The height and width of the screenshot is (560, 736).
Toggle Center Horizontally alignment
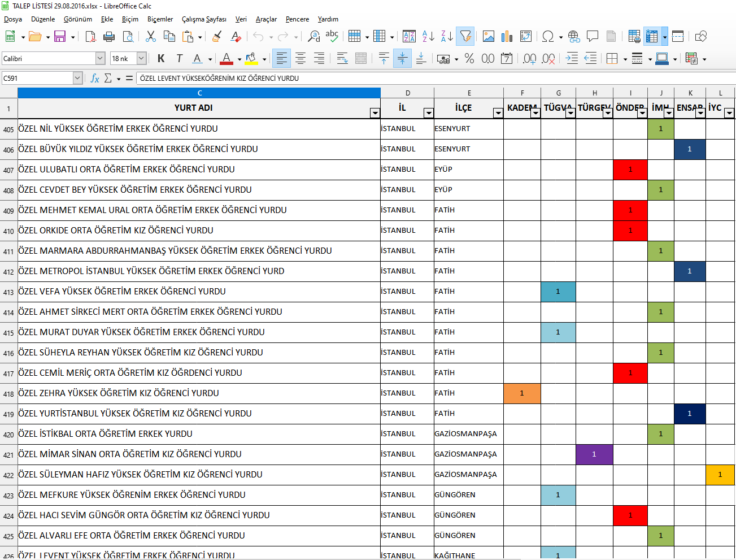(301, 59)
